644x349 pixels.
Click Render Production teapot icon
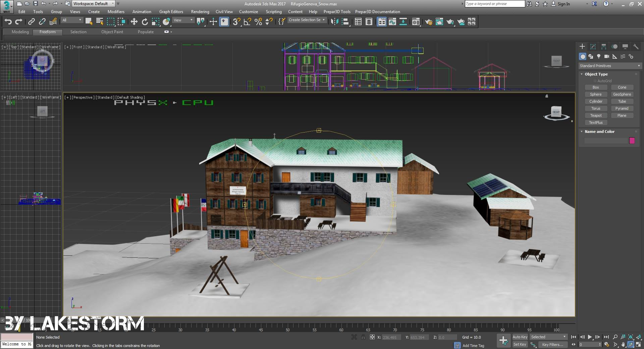pyautogui.click(x=450, y=22)
